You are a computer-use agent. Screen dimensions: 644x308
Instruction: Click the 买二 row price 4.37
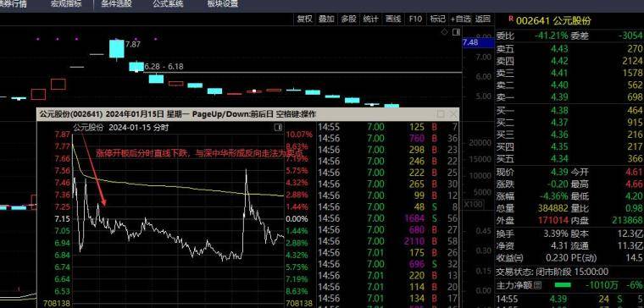click(x=560, y=123)
